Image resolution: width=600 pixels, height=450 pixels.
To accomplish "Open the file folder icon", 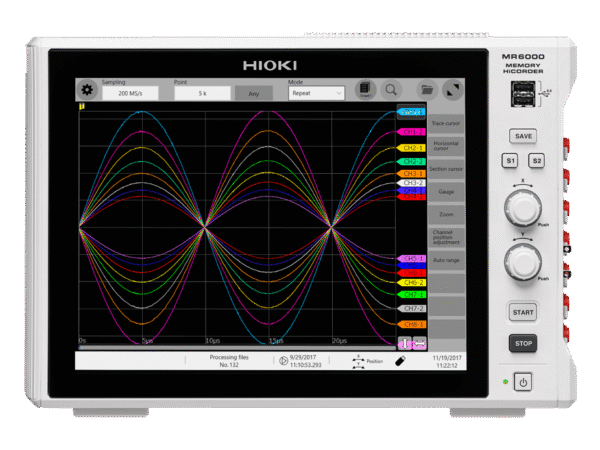I will click(427, 90).
